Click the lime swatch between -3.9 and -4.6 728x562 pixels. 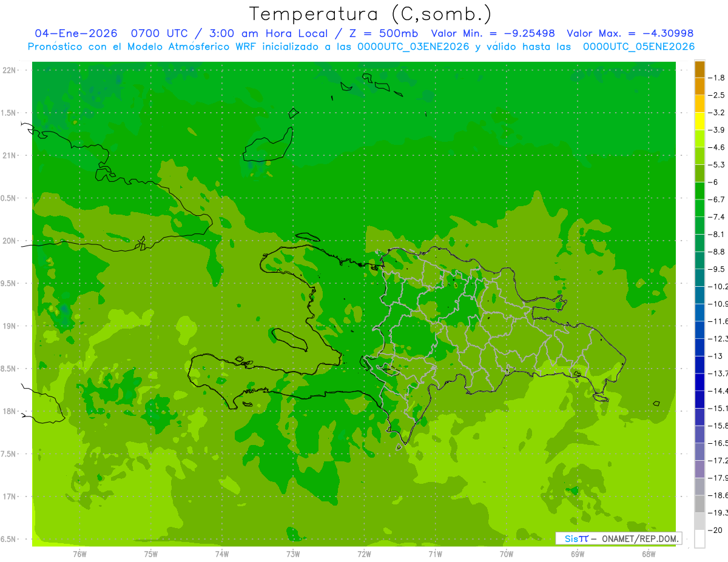(x=699, y=139)
